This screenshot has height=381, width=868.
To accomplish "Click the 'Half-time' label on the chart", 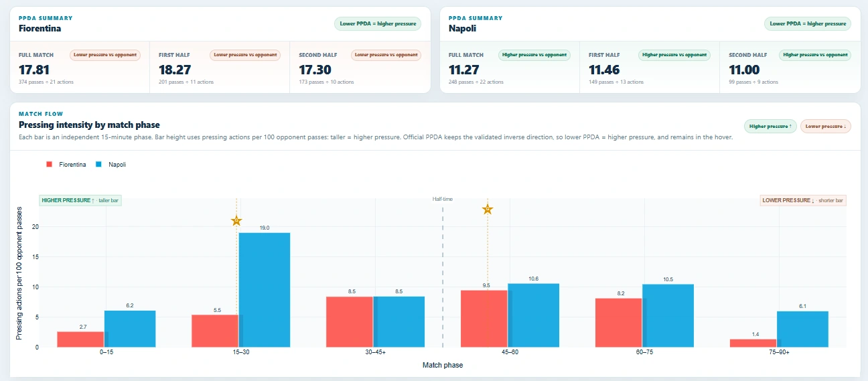I will click(443, 199).
